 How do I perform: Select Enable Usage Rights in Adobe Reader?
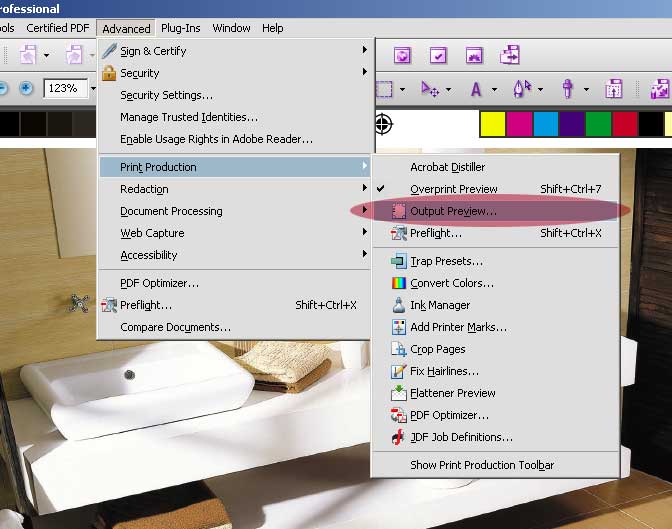tap(235, 139)
